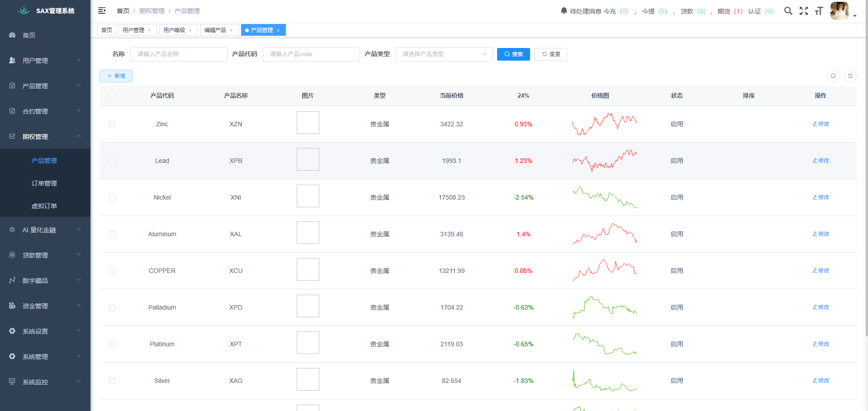Expand the 用户管理 sidebar menu
Screen dimensions: 868x411
[x=45, y=60]
